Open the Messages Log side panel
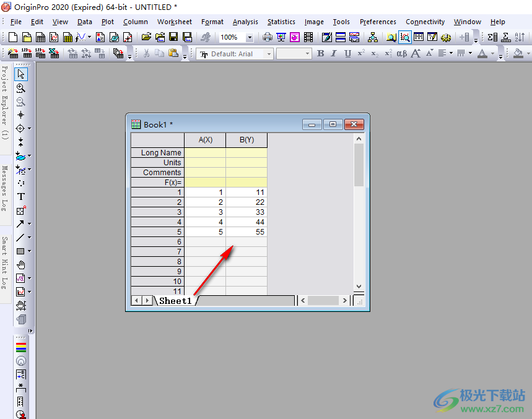Viewport: 532px width, 419px height. [5, 189]
